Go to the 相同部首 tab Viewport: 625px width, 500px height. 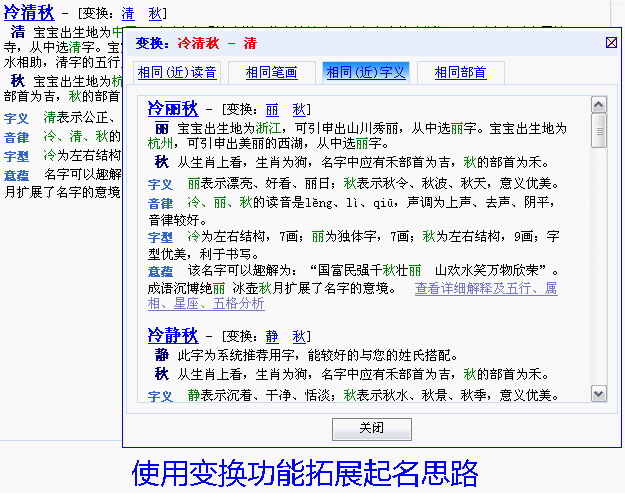point(460,73)
